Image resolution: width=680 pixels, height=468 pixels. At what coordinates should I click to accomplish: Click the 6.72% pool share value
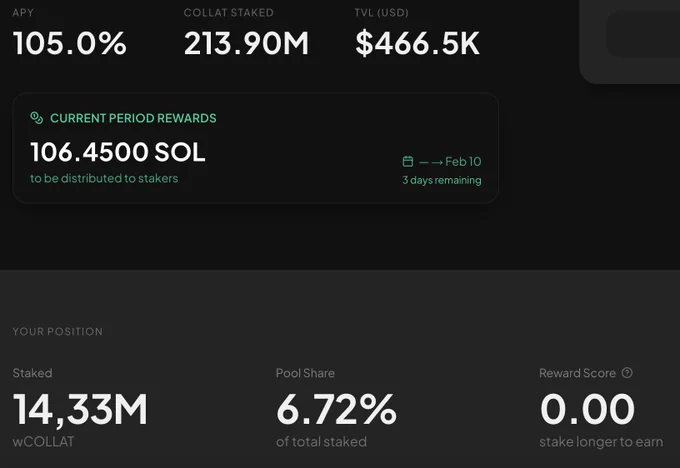click(336, 409)
